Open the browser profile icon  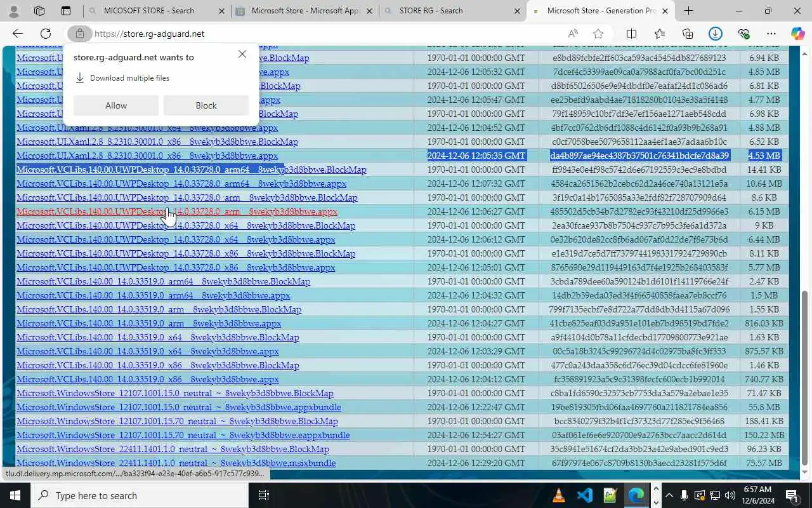(x=13, y=11)
